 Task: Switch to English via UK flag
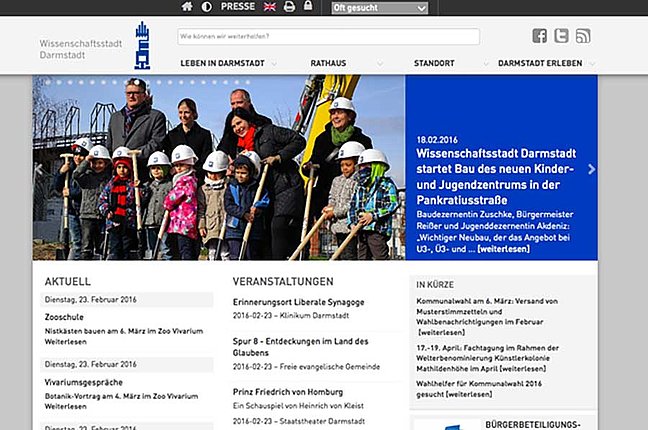point(270,6)
